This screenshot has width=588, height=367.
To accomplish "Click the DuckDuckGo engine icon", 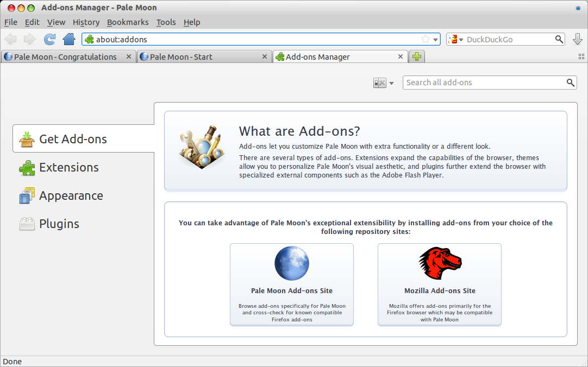I will [x=453, y=39].
